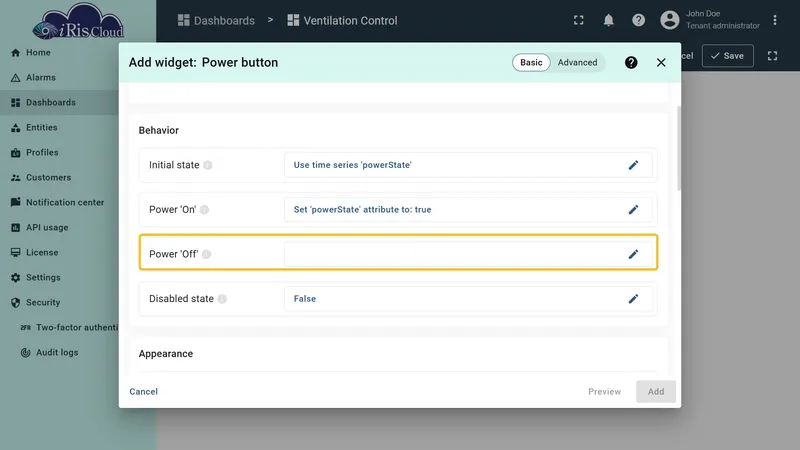Open notifications bell icon
The image size is (800, 450).
click(609, 20)
